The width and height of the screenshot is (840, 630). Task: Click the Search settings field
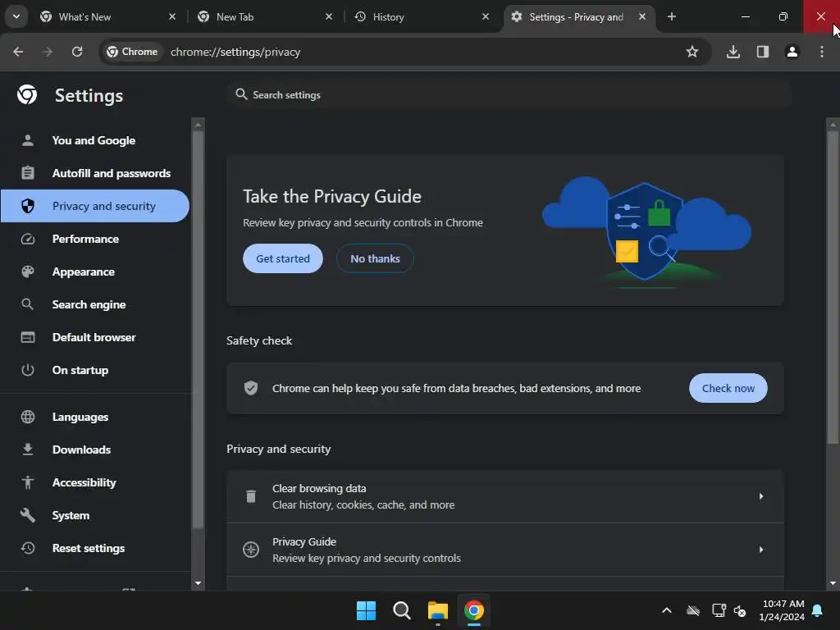click(x=509, y=95)
